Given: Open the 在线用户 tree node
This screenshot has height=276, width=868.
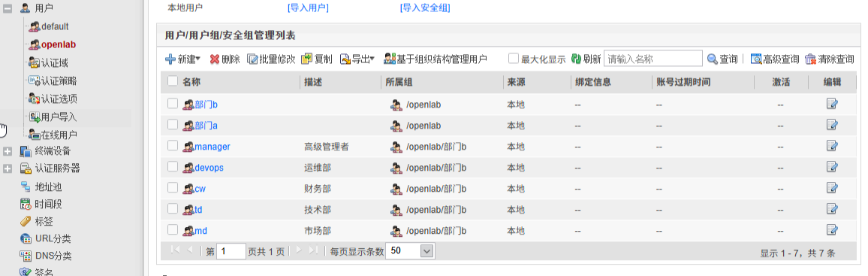Looking at the screenshot, I should click(x=53, y=135).
